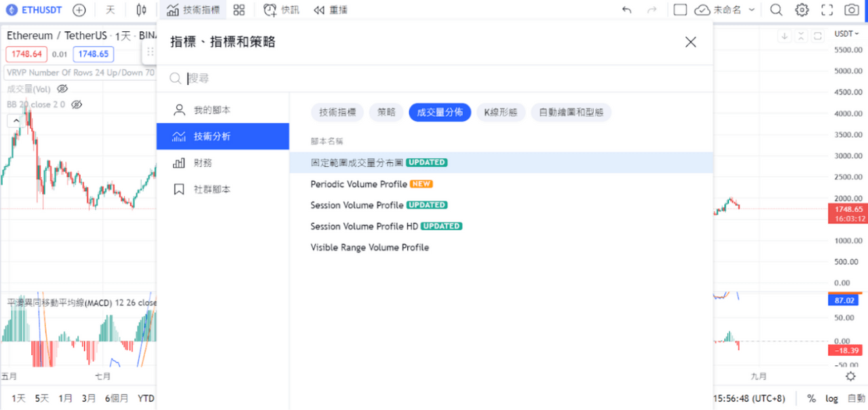Add Session Volume Profile indicator
This screenshot has width=868, height=410.
[501, 205]
